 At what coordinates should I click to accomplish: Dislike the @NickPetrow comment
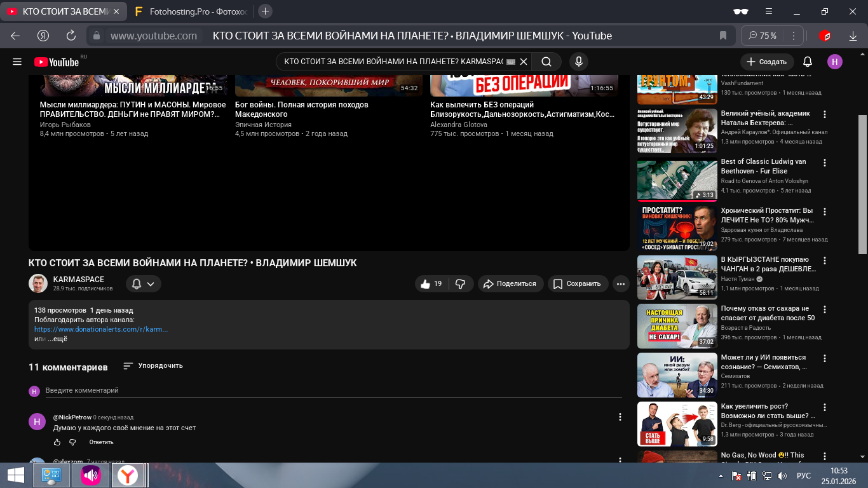72,442
